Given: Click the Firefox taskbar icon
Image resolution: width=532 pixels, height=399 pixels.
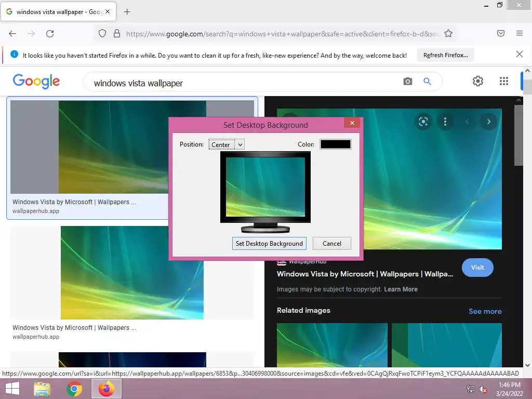Looking at the screenshot, I should point(106,389).
